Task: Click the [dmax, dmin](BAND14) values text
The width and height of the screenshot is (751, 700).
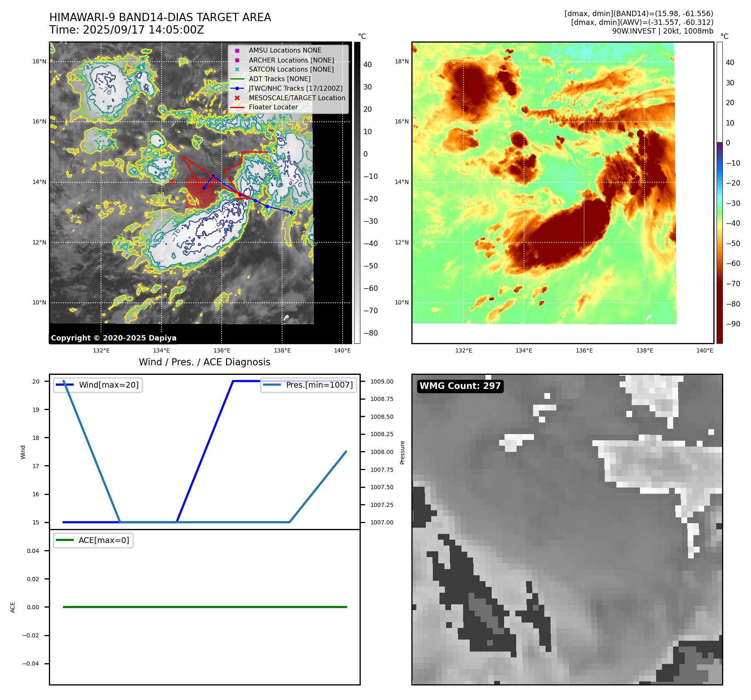Action: pos(639,14)
